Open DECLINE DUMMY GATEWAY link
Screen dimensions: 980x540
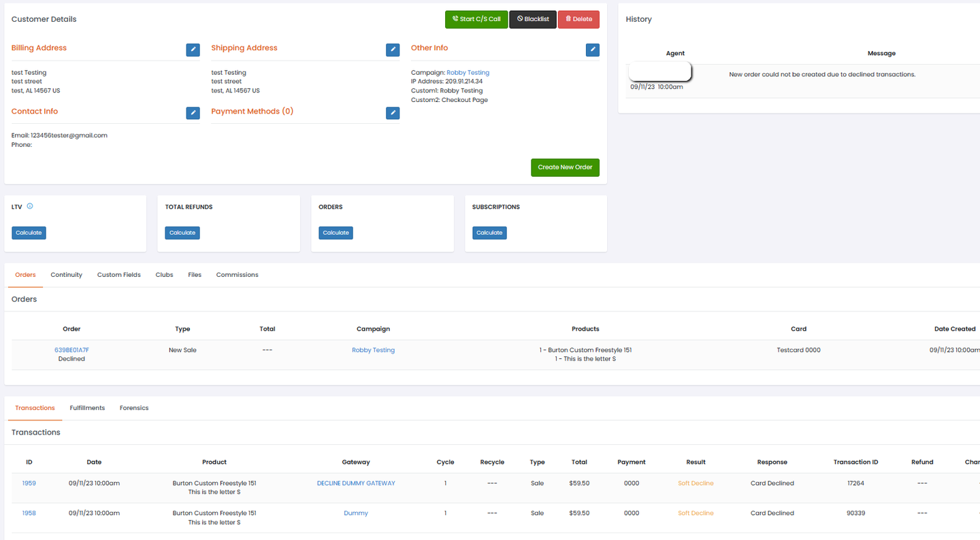[x=356, y=484]
